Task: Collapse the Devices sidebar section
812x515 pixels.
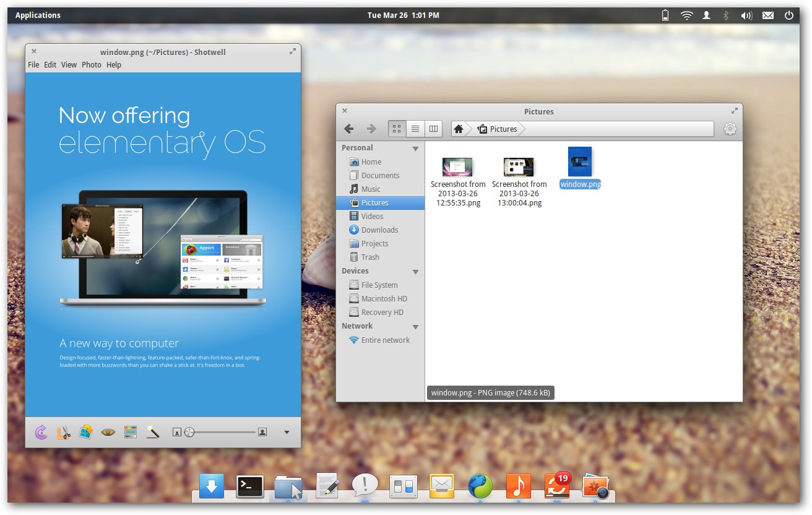Action: tap(415, 272)
